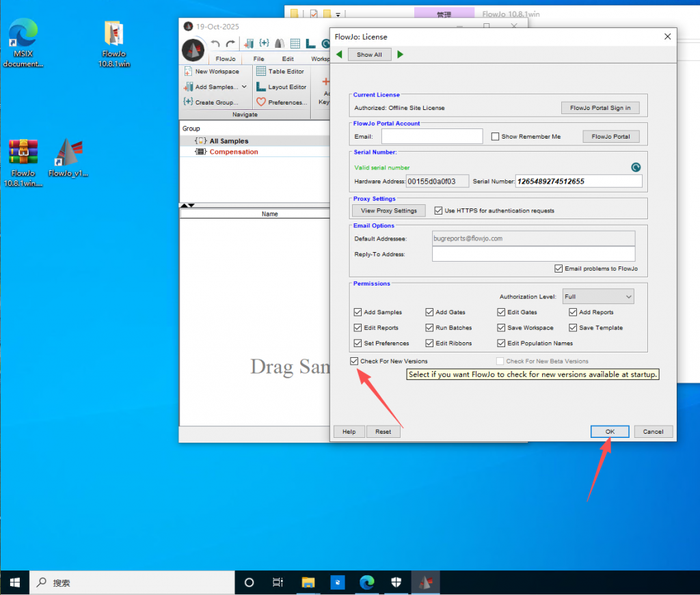Expand the Add Samples dropdown arrow
700x595 pixels.
[x=244, y=87]
